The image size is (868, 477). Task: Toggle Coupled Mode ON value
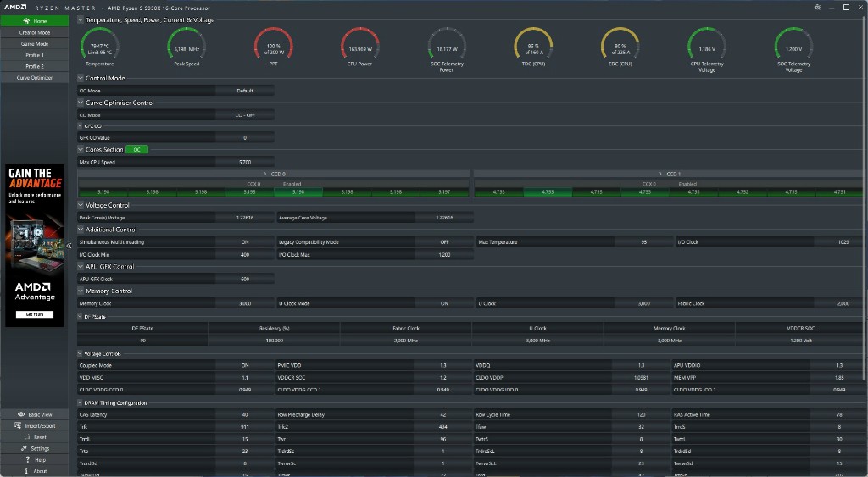tap(244, 365)
